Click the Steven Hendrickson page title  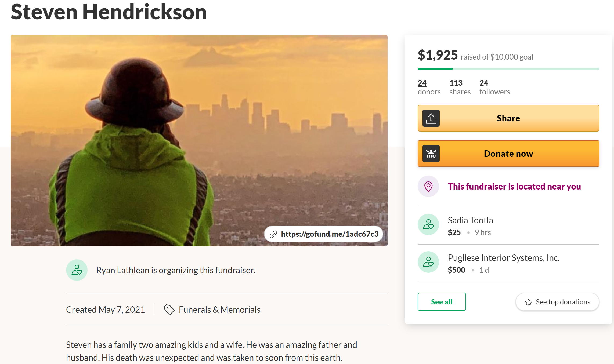pyautogui.click(x=109, y=12)
